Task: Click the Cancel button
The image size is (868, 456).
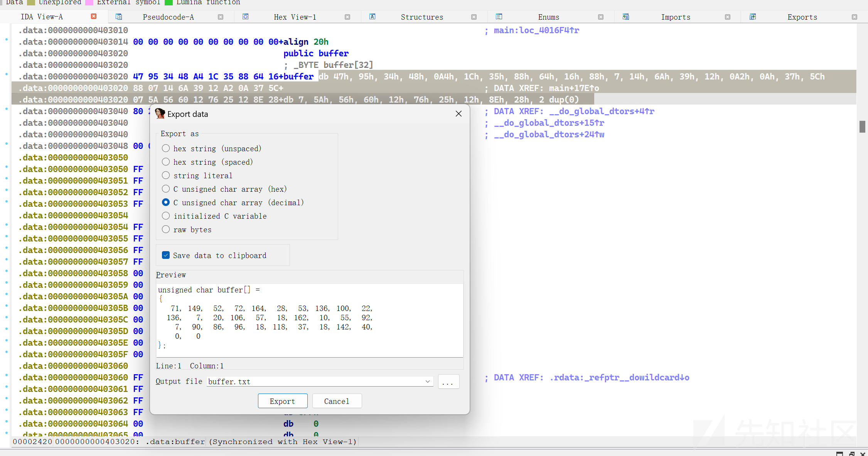Action: coord(337,401)
